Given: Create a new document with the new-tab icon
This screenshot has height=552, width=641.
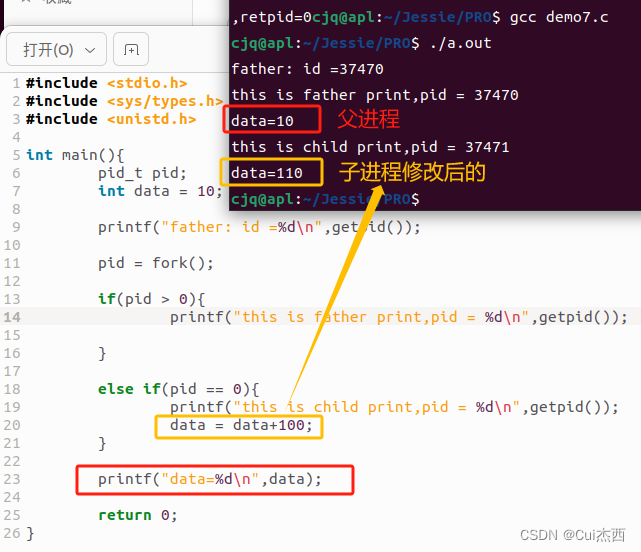Looking at the screenshot, I should point(131,49).
